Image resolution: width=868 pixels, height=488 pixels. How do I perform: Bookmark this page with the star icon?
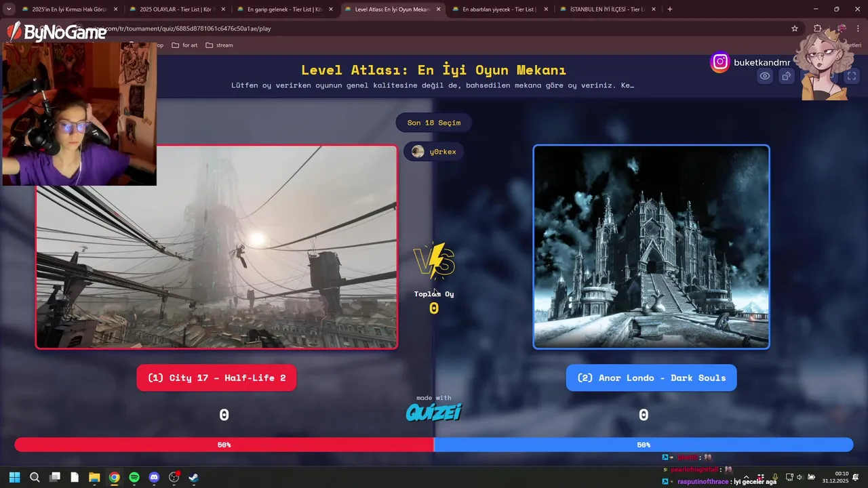(795, 28)
